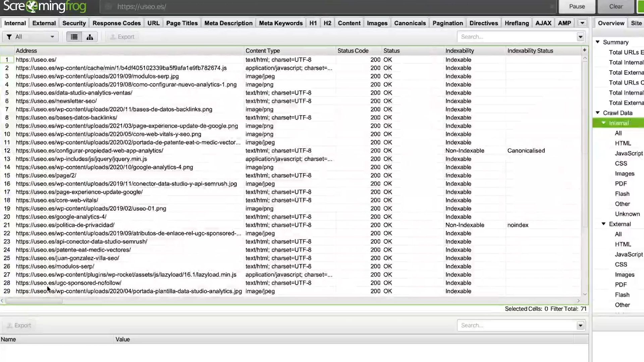This screenshot has height=362, width=644.
Task: Pause the crawl
Action: 577,6
